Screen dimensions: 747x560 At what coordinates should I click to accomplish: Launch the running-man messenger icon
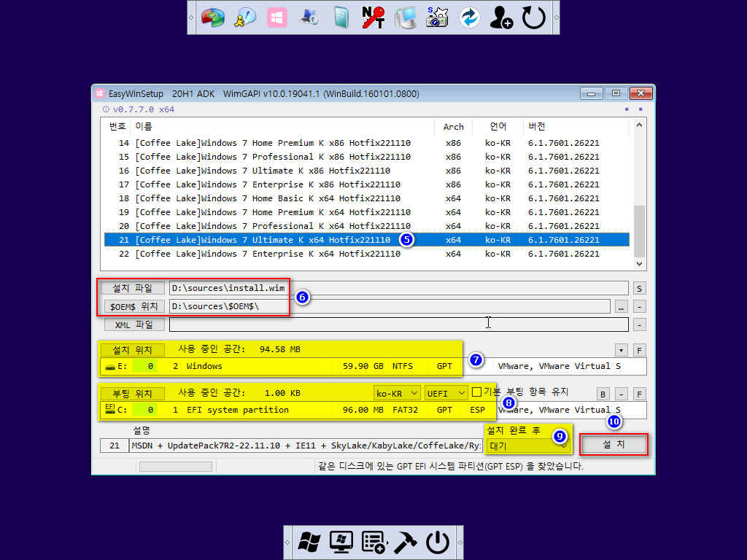(x=245, y=18)
